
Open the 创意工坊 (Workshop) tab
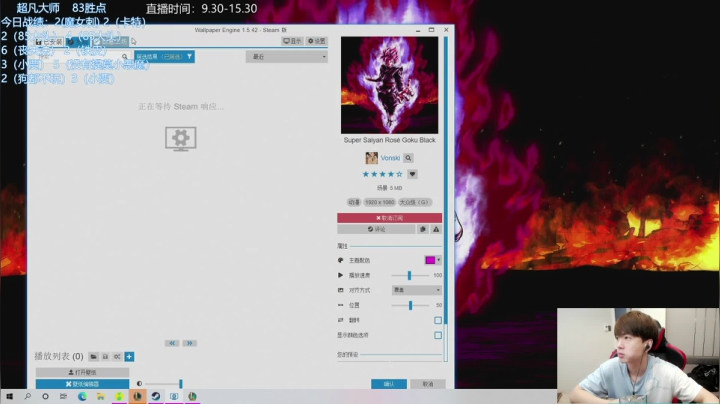[x=110, y=42]
